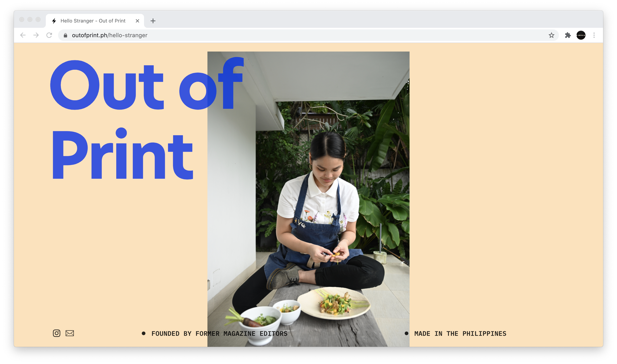Reload the page with refresh icon
Image resolution: width=617 pixels, height=364 pixels.
tap(49, 35)
